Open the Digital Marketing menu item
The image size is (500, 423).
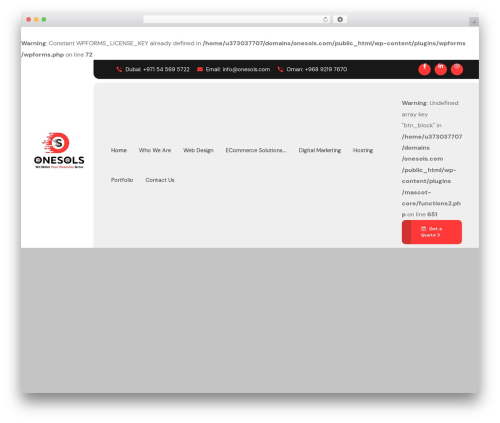tap(320, 150)
